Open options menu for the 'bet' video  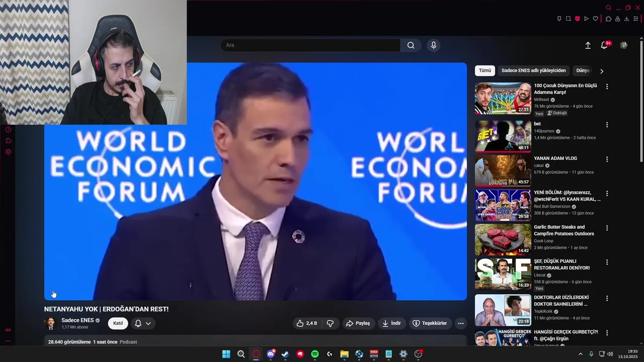pyautogui.click(x=607, y=125)
